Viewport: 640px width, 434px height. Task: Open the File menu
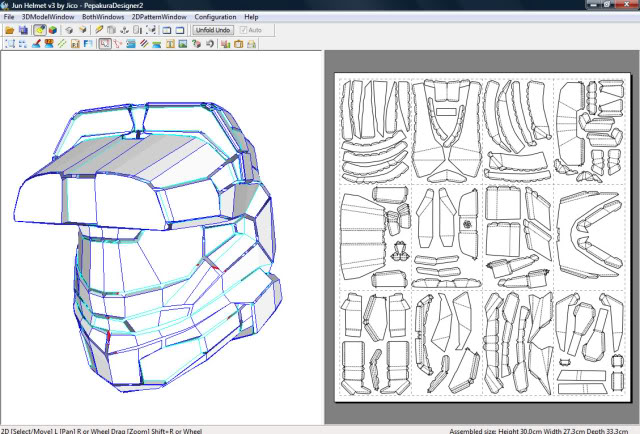click(x=9, y=18)
